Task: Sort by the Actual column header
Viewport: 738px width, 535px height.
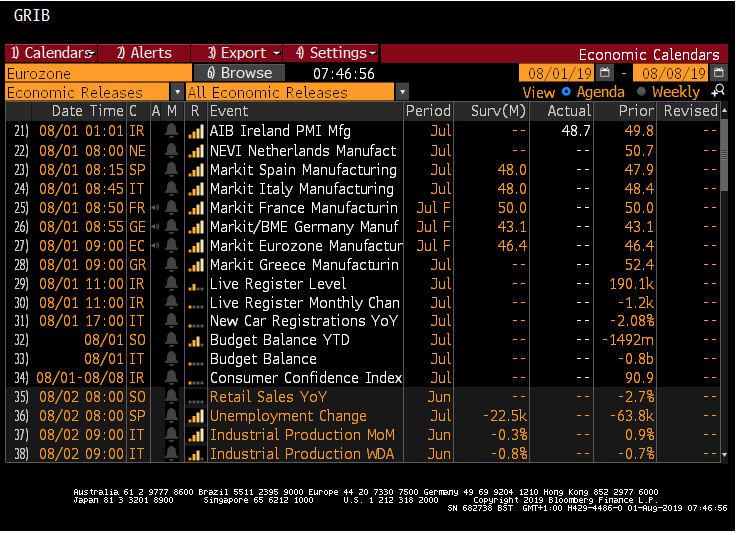Action: pyautogui.click(x=569, y=111)
